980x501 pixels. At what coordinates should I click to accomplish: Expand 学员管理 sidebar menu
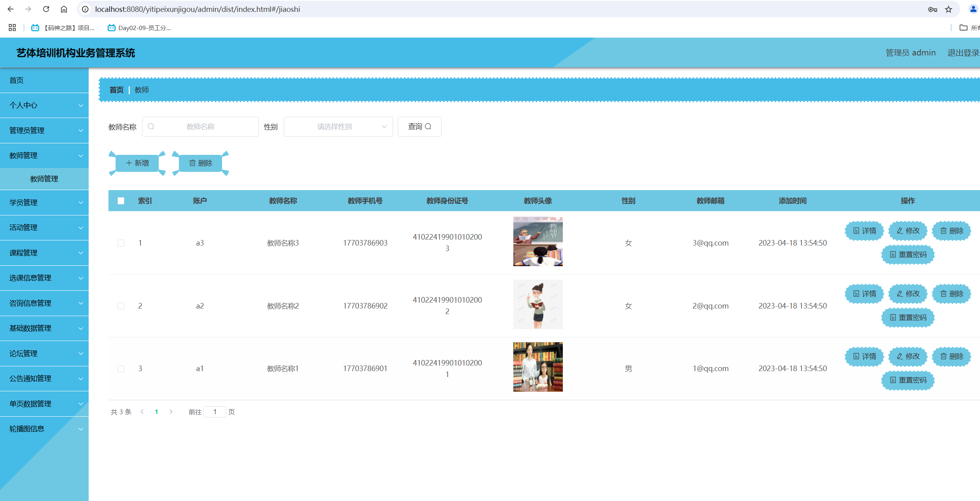click(x=44, y=203)
